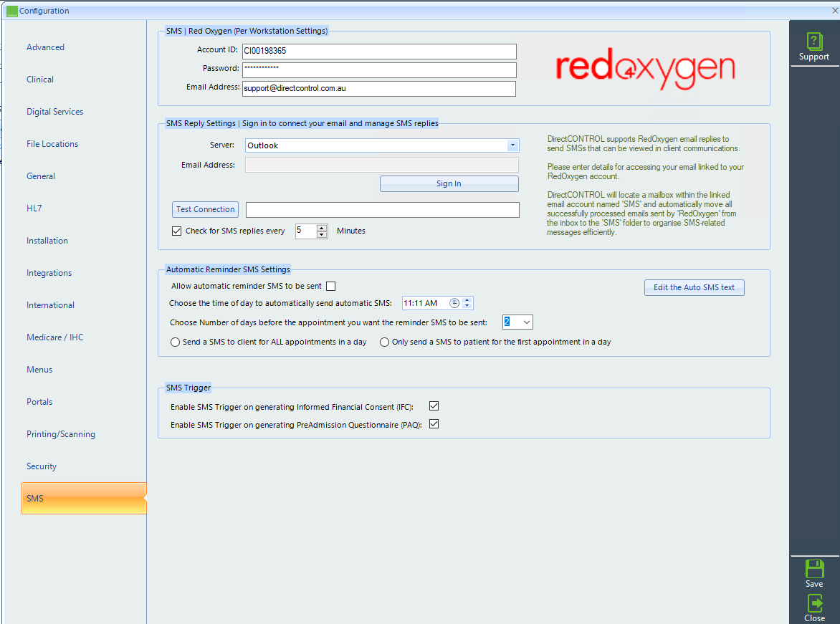This screenshot has width=840, height=624.
Task: Close the Configuration window with X
Action: click(x=835, y=10)
